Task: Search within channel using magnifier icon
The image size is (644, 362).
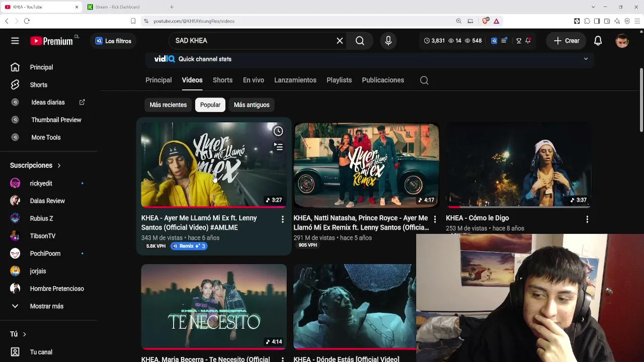Action: pos(424,80)
